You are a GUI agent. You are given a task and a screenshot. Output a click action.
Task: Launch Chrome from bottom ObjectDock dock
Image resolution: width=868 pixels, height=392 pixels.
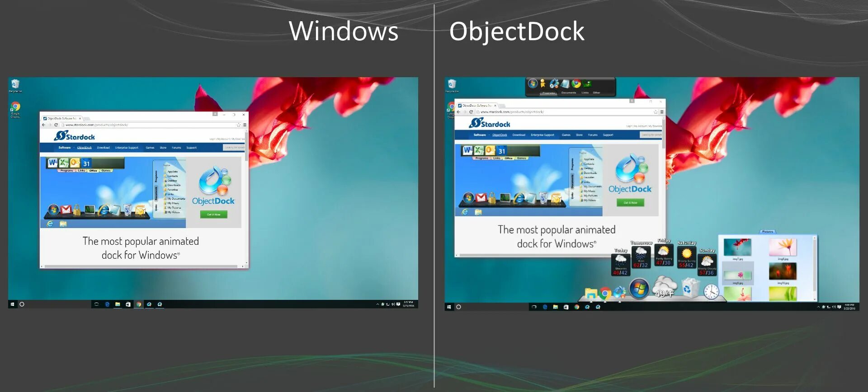(x=605, y=294)
